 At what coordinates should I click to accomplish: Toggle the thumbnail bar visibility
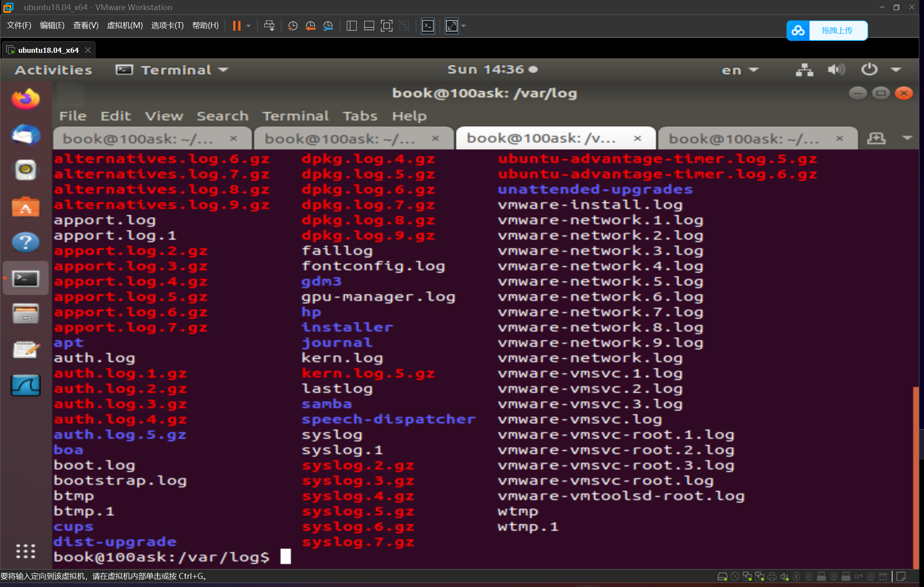[369, 26]
